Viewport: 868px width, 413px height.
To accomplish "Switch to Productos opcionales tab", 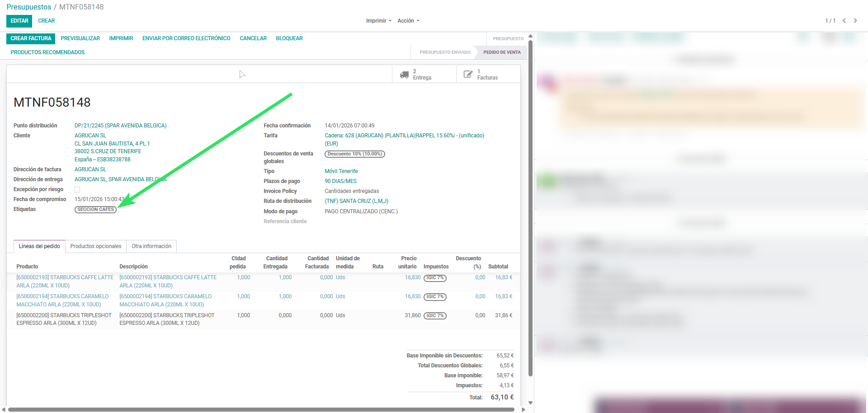I will (96, 246).
